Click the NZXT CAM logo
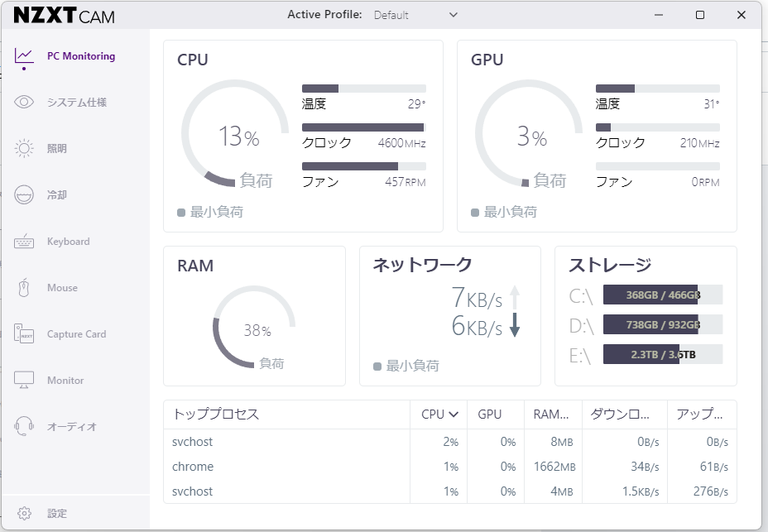 pos(65,16)
